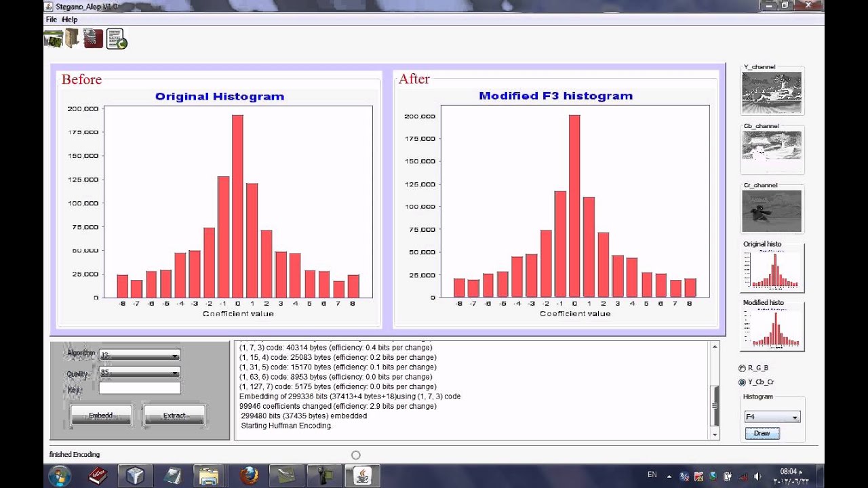This screenshot has width=868, height=488.
Task: Click log line '299480 bits (37435 bytes) embedded'
Action: click(x=304, y=416)
